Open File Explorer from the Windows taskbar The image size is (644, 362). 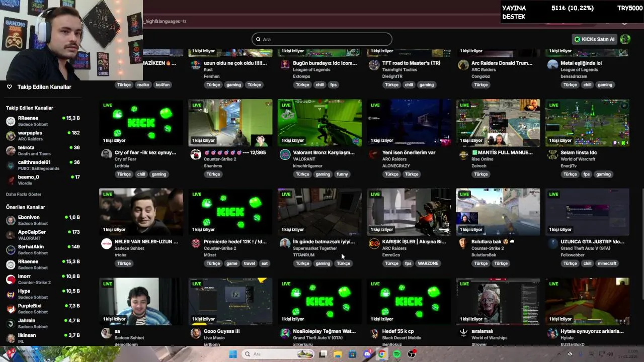[338, 354]
